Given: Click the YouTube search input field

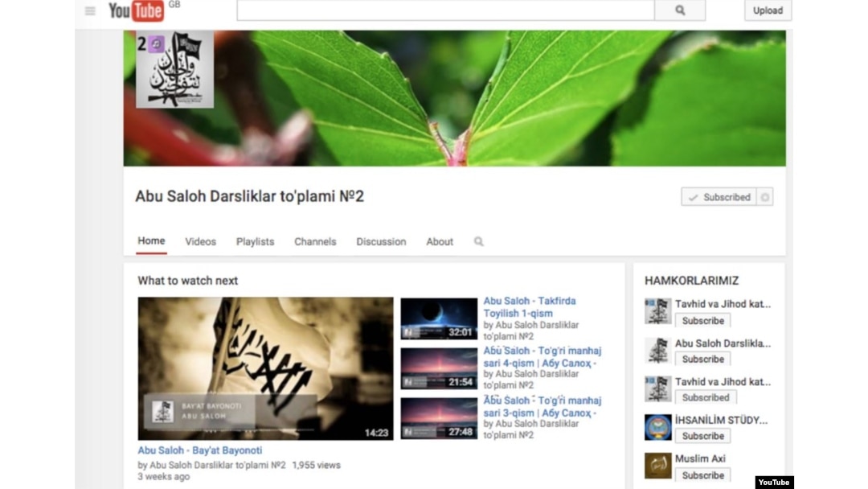Looking at the screenshot, I should pos(445,10).
